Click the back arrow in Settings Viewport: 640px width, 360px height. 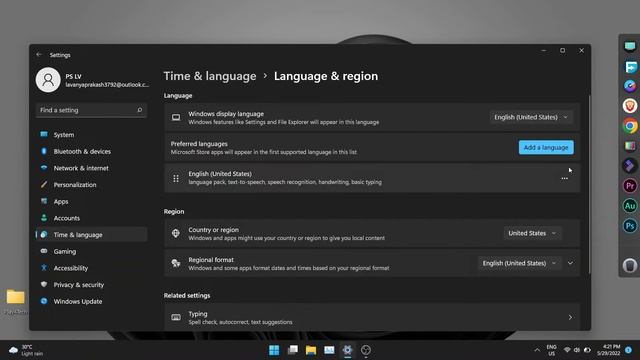39,55
